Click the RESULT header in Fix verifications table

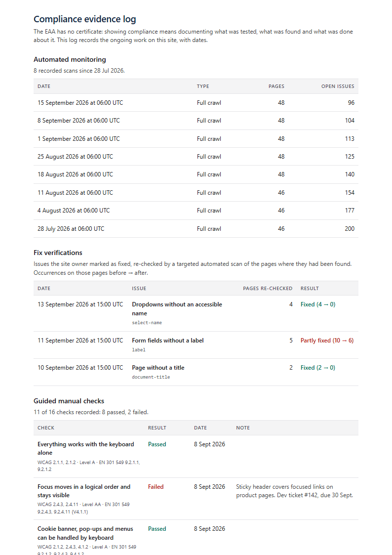pyautogui.click(x=310, y=289)
